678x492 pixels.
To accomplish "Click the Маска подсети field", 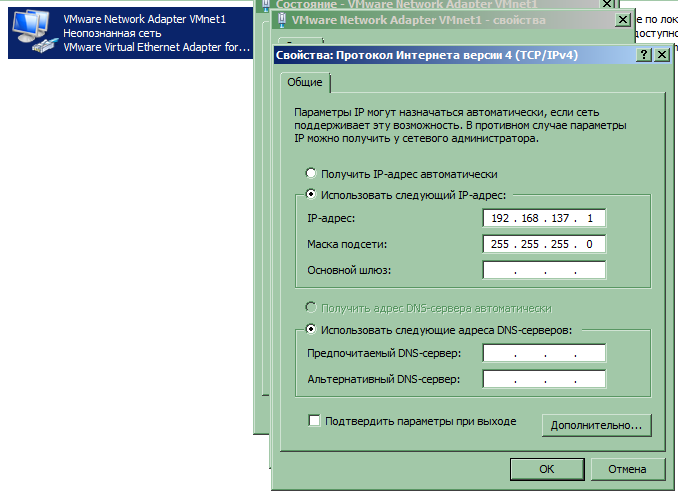I will click(x=544, y=244).
